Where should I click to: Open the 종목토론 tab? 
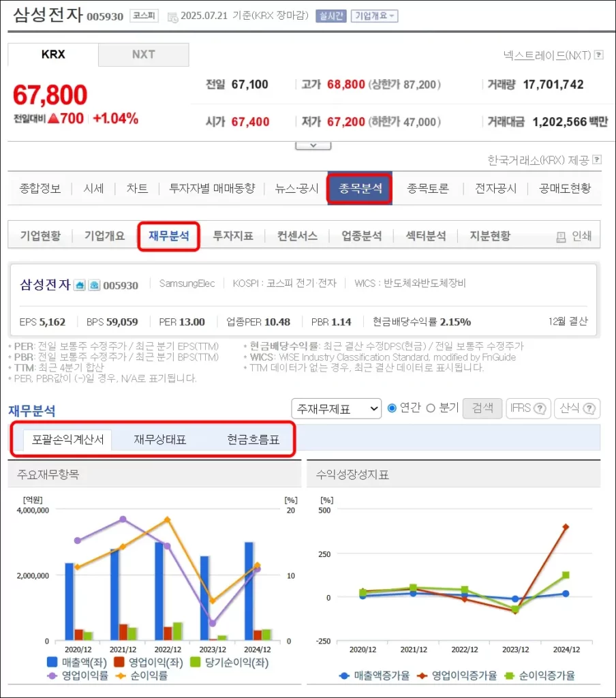point(428,188)
